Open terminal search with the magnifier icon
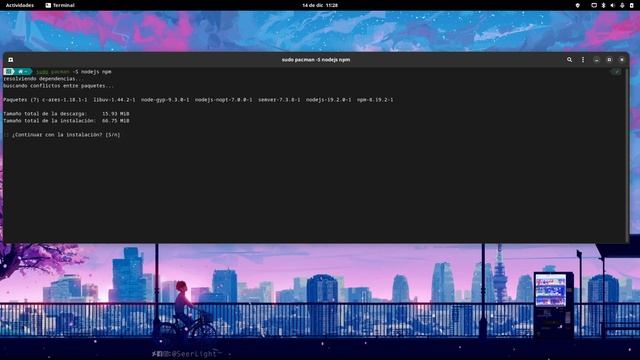Image resolution: width=640 pixels, height=360 pixels. coord(569,60)
